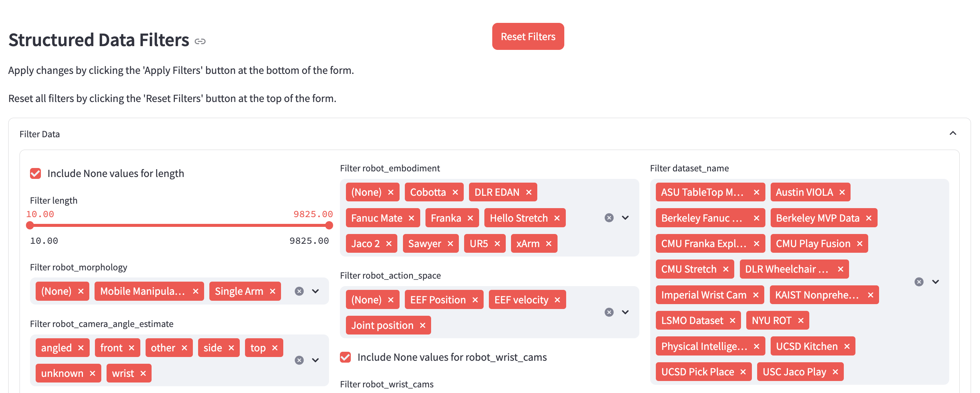The width and height of the screenshot is (980, 393).
Task: Remove the (None) tag from robot_morphology
Action: pyautogui.click(x=81, y=291)
